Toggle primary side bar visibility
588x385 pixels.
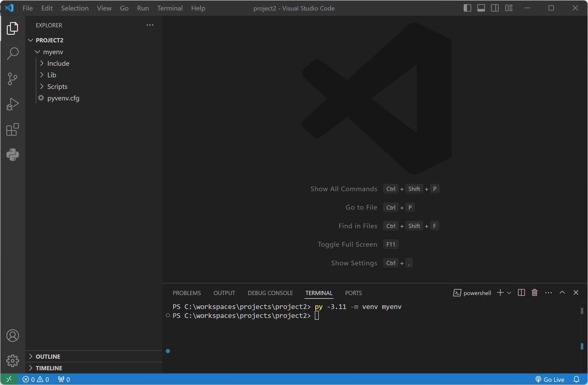point(467,8)
